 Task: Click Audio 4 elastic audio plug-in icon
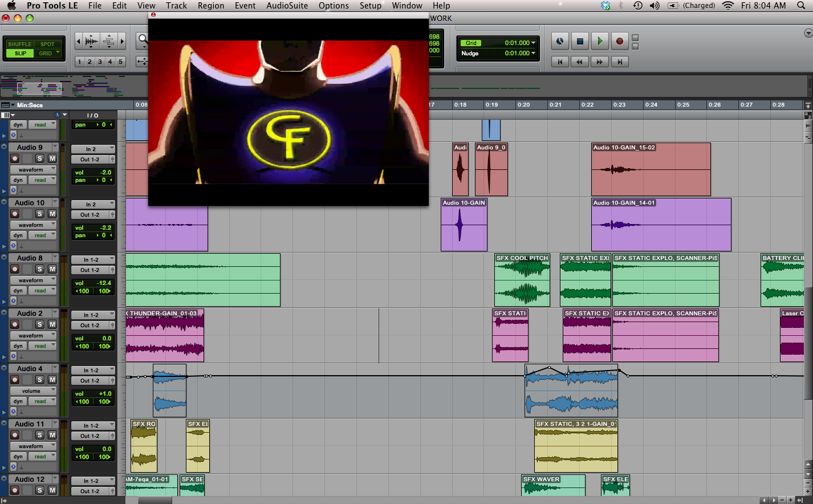click(14, 411)
